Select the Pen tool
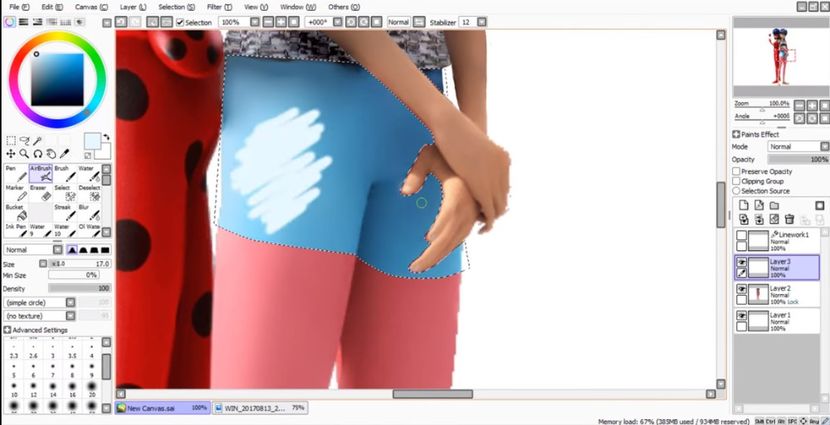The image size is (830, 425). (x=16, y=173)
